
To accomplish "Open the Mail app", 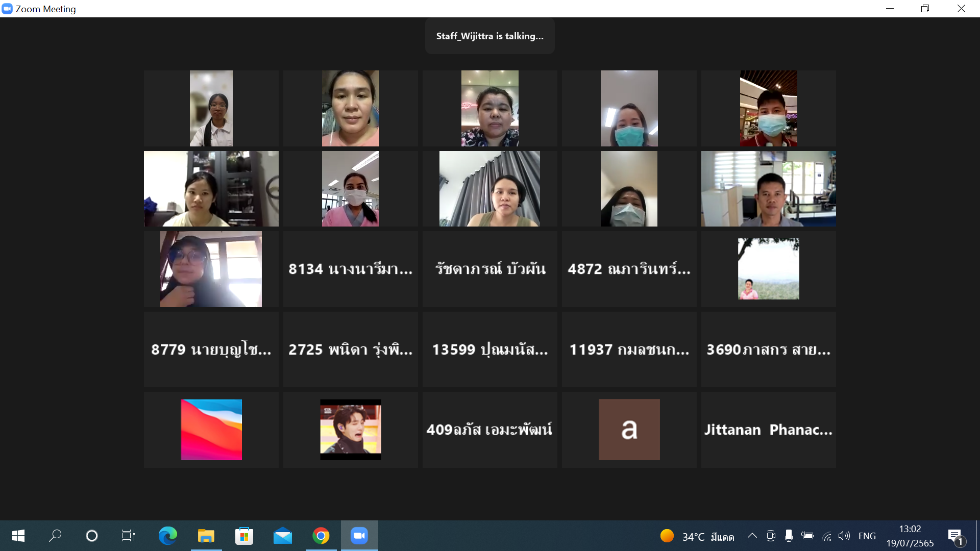I will [x=282, y=536].
